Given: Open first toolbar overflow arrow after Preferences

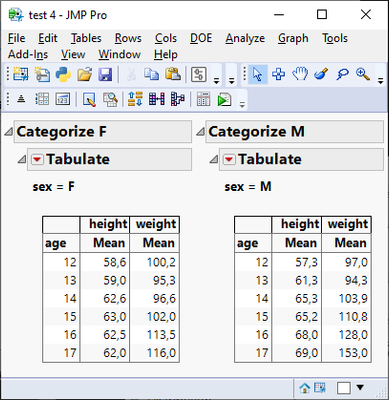Looking at the screenshot, I should pos(216,80).
